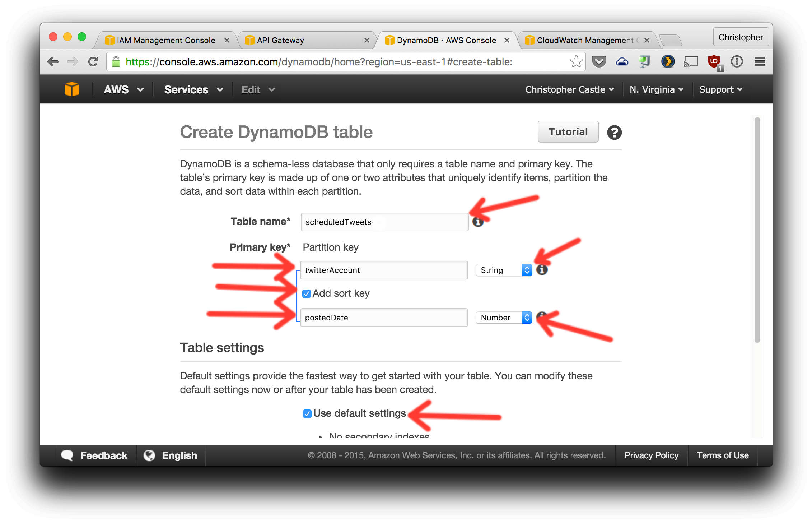Click the Tutorial button
Image resolution: width=812 pixels, height=523 pixels.
click(568, 132)
